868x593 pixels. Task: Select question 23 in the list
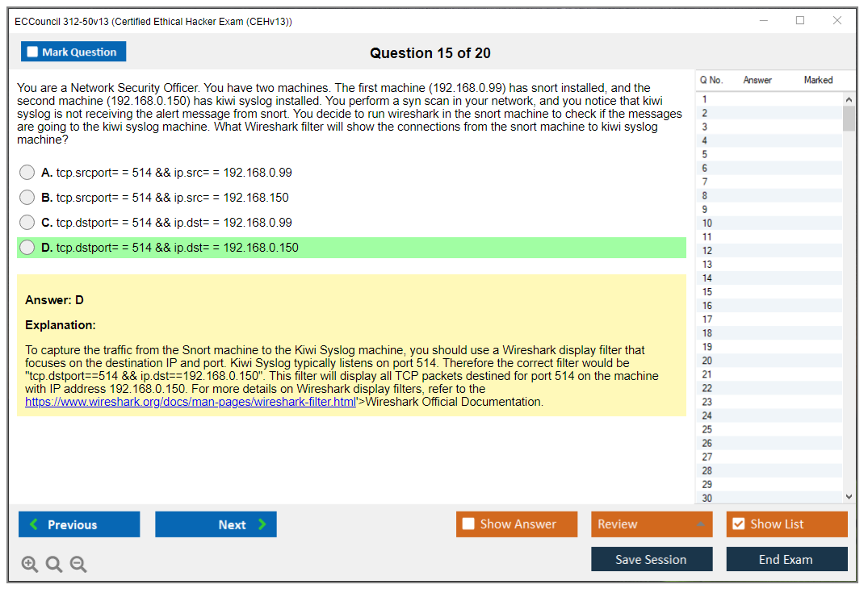pos(769,402)
